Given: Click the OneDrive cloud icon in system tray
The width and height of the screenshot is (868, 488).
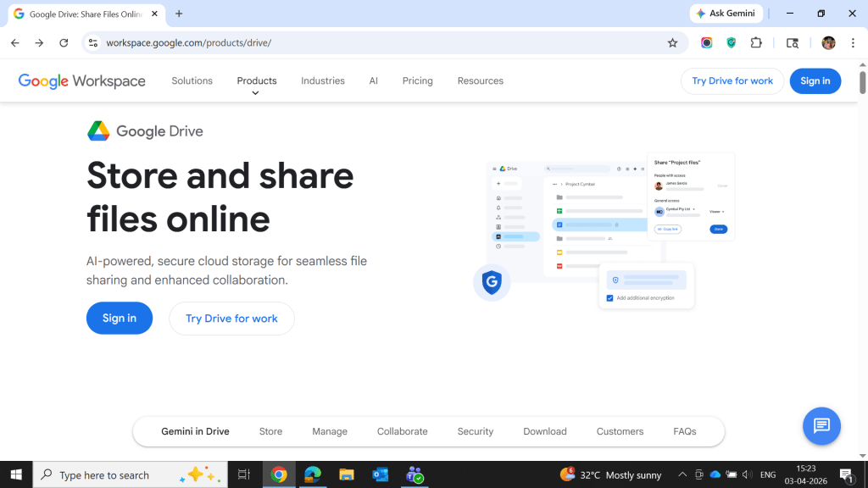Looking at the screenshot, I should [715, 474].
